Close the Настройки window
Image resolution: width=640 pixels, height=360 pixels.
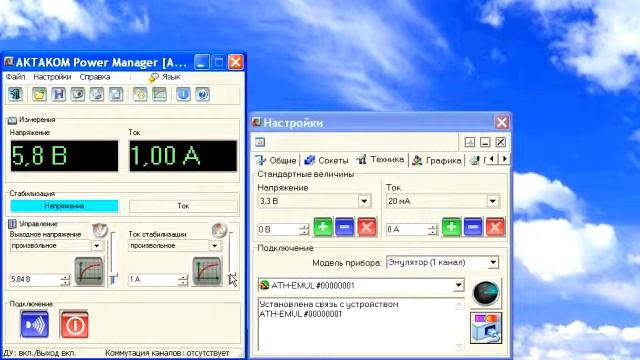[x=502, y=122]
